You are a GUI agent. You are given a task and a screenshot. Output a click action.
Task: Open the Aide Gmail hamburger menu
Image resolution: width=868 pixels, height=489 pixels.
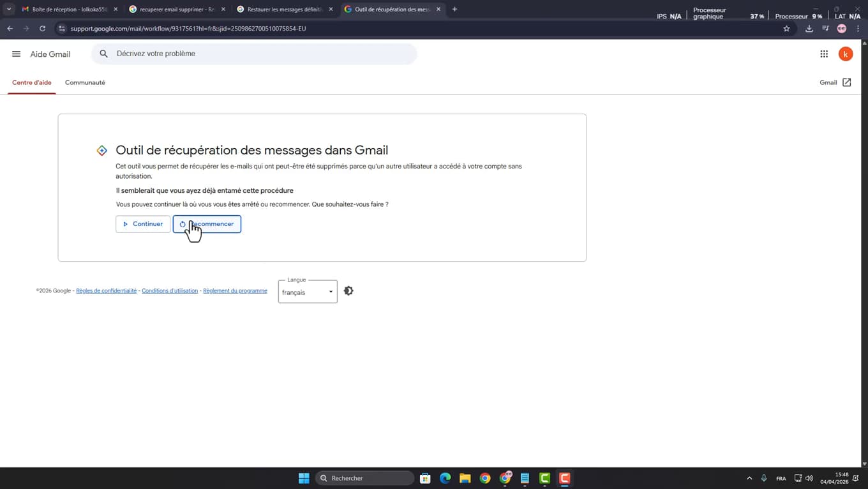[x=17, y=54]
